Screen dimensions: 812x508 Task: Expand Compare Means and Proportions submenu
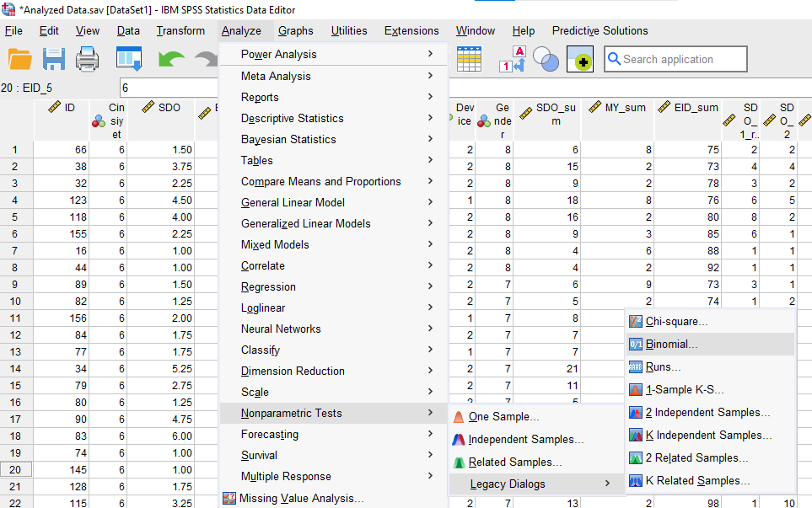coord(333,181)
